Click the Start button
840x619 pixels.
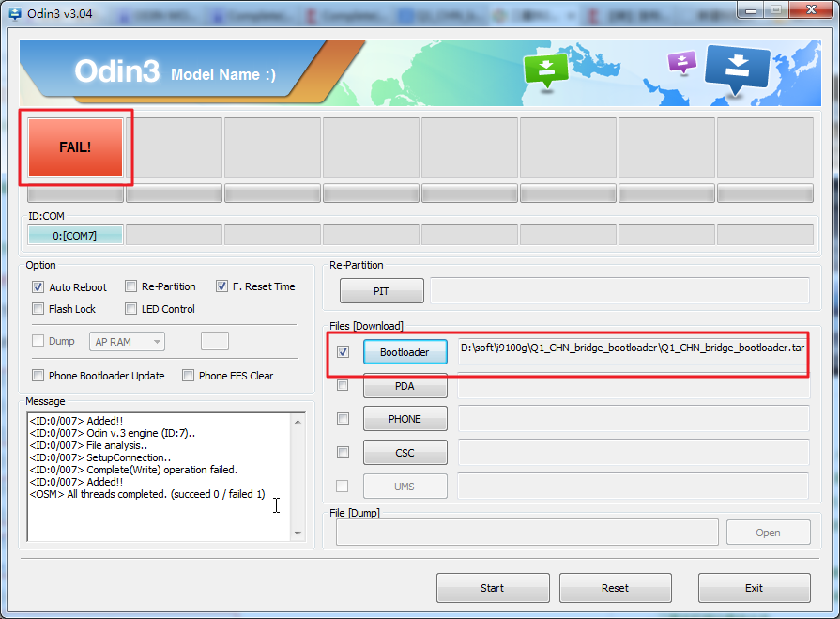[493, 588]
